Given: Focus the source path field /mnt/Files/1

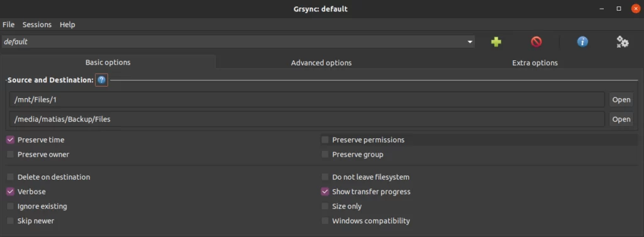Looking at the screenshot, I should coord(307,100).
